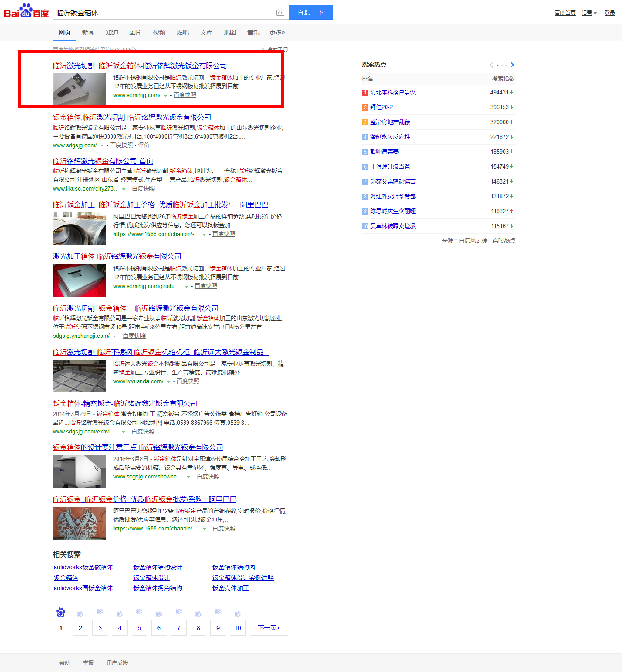
Task: Expand dropdown arrow next to www.sdmihjg.com/
Action: (x=165, y=96)
